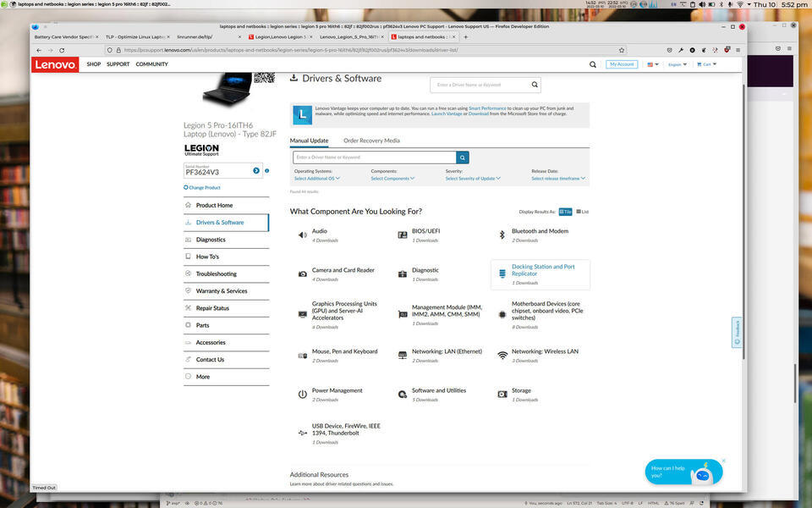
Task: Select the Diagnostic briefcase icon
Action: click(403, 274)
